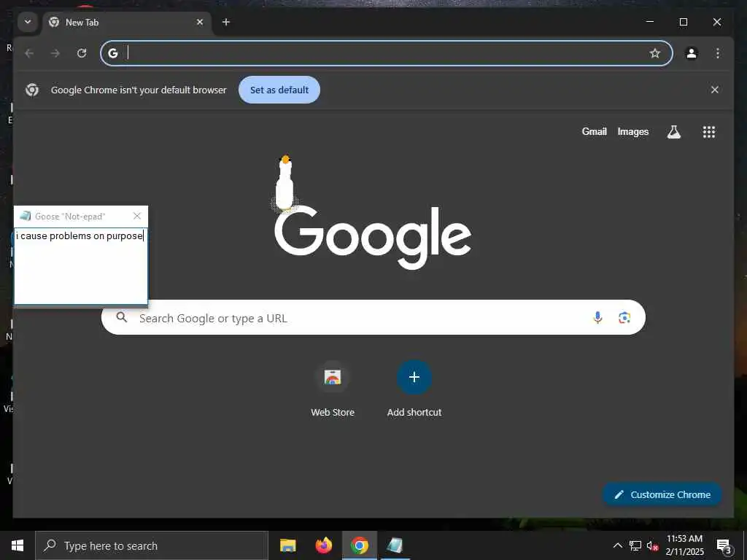This screenshot has height=560, width=747.
Task: Search by image with Google Lens icon
Action: pyautogui.click(x=624, y=318)
